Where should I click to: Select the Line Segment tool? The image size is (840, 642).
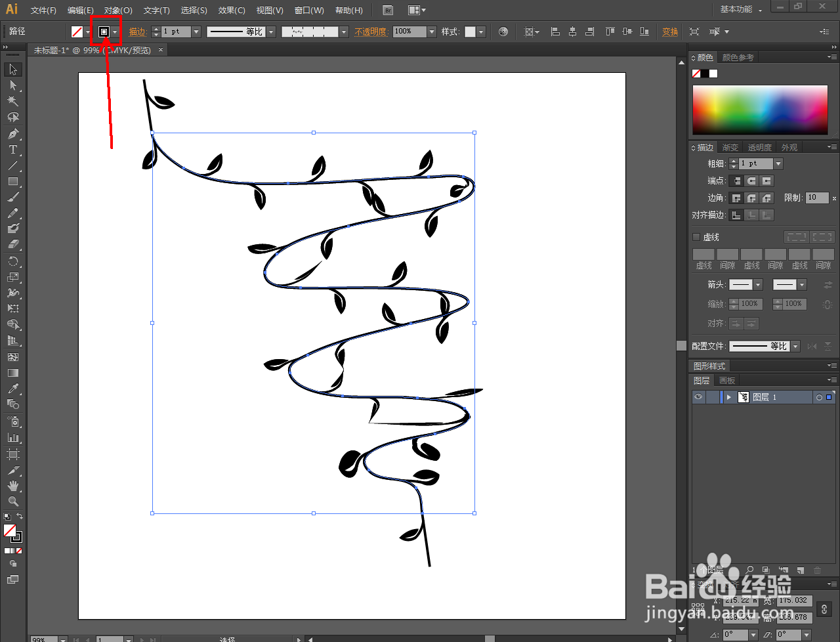pyautogui.click(x=13, y=165)
